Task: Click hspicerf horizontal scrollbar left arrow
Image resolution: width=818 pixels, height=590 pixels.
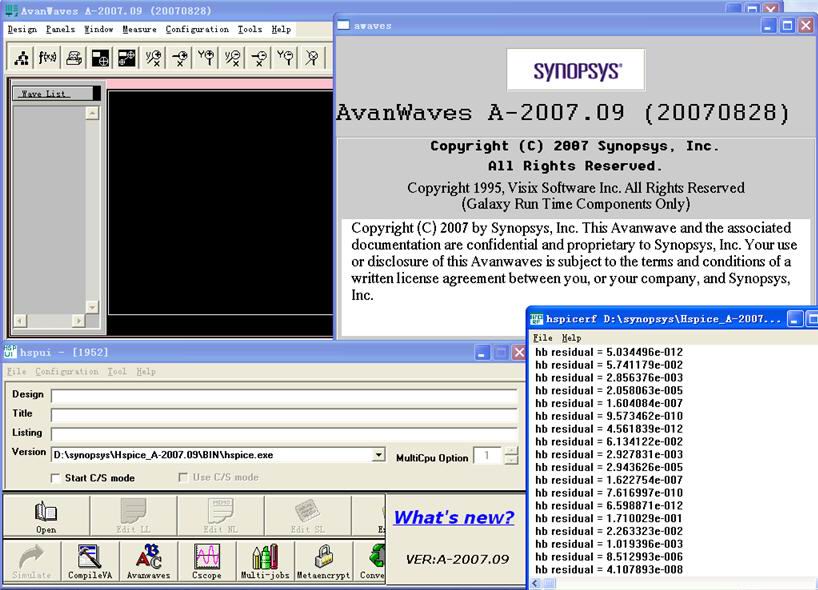Action: 536,584
